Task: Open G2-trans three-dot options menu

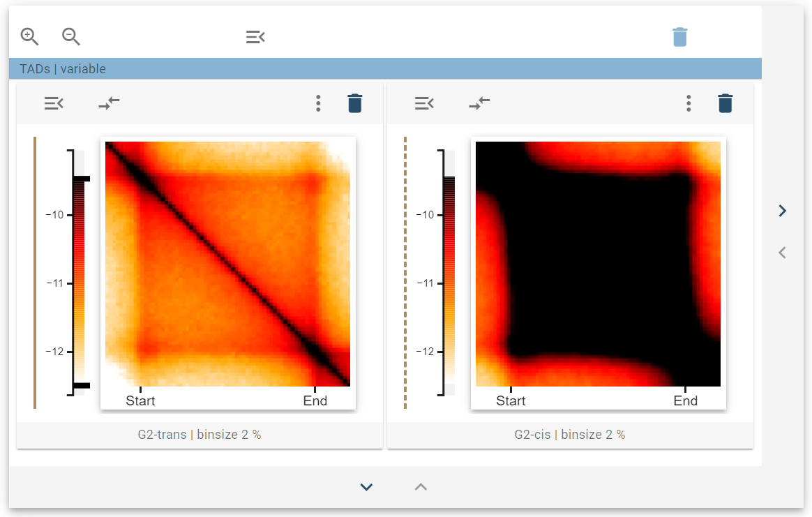Action: (x=318, y=104)
